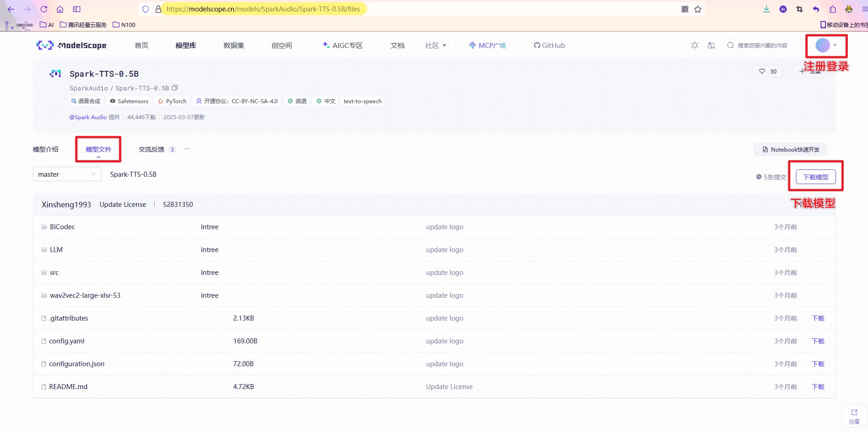Viewport: 868px width, 432px height.
Task: Open 数据集 in the navigation
Action: [x=234, y=45]
